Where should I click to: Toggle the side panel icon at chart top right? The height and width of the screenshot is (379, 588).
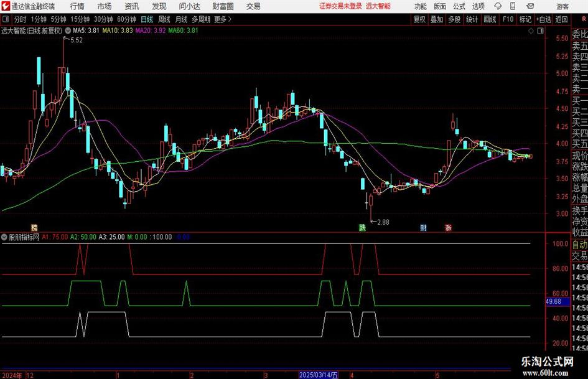coord(540,31)
